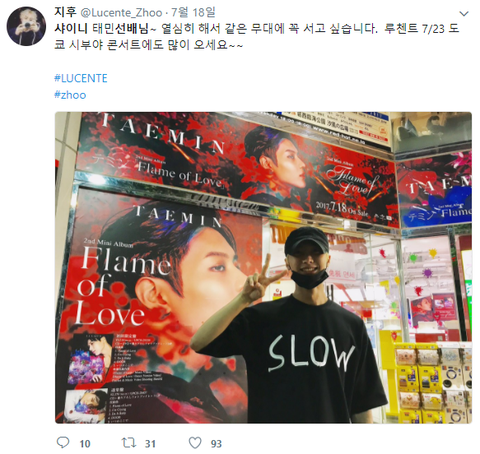Open the 지후 profile avatar picture
This screenshot has width=480, height=454.
point(26,26)
